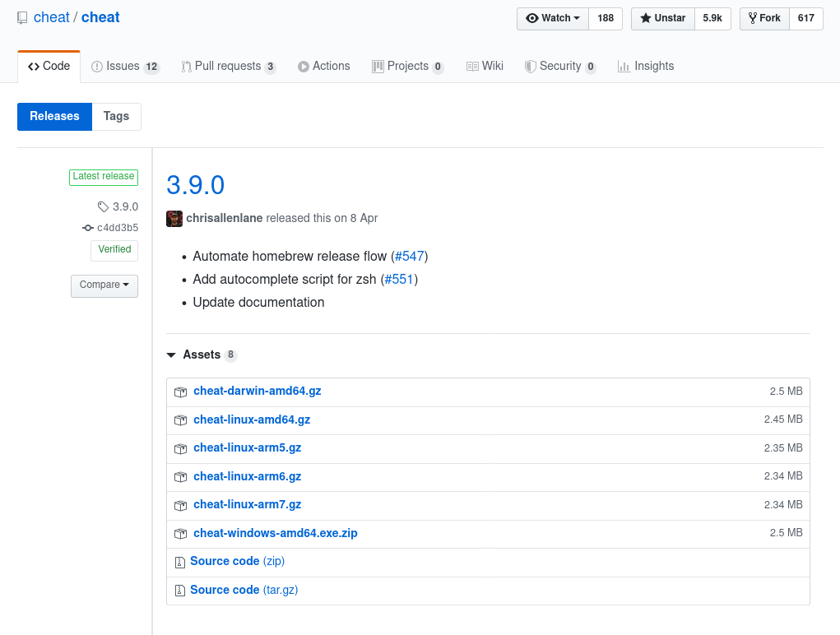Click package icon for cheat-windows-amd64.exe.zip
This screenshot has height=635, width=840.
pyautogui.click(x=180, y=534)
